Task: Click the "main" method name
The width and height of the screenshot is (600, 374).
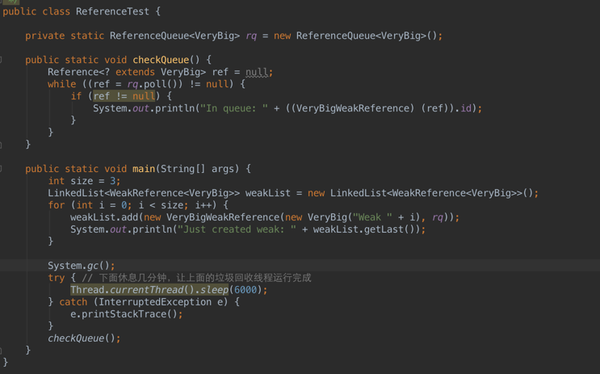Action: tap(143, 169)
